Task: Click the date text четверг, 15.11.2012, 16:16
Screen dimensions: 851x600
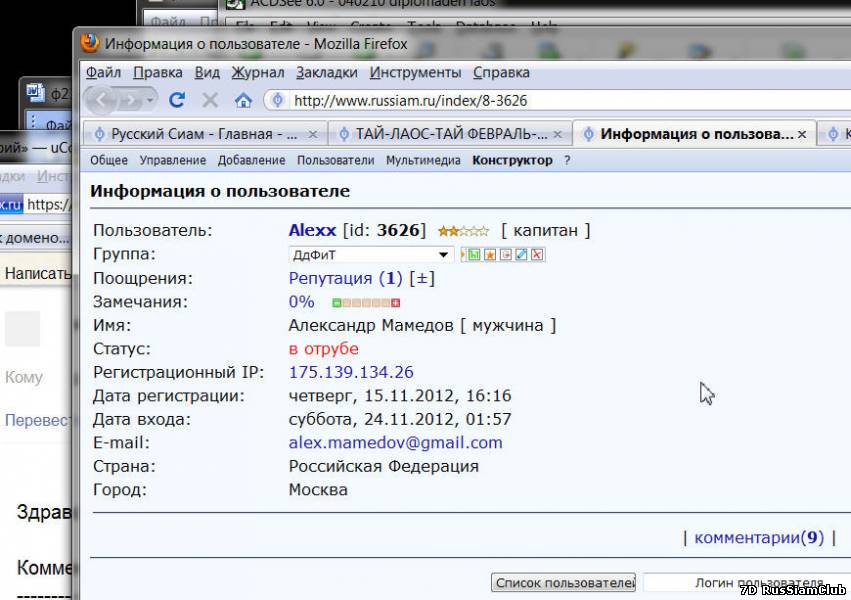Action: 400,395
